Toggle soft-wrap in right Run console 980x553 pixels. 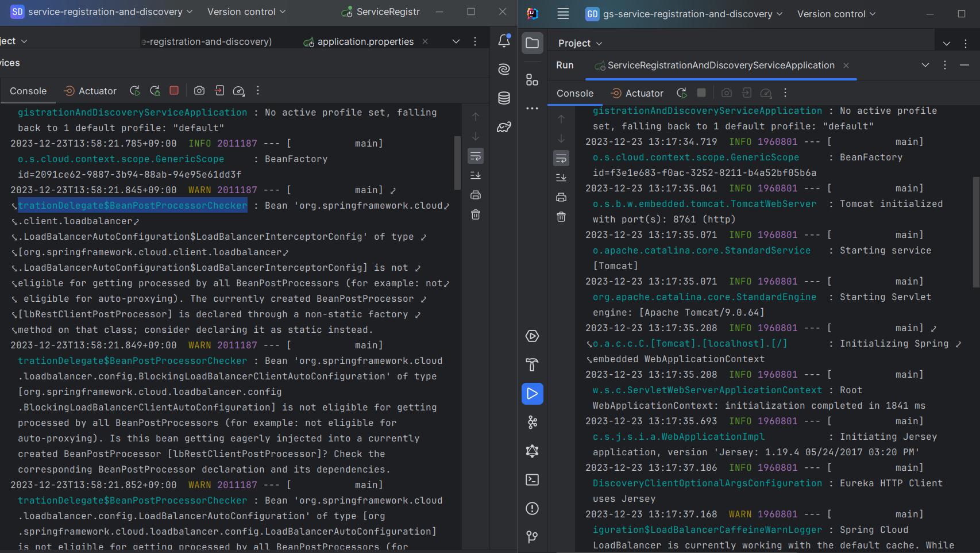tap(561, 158)
